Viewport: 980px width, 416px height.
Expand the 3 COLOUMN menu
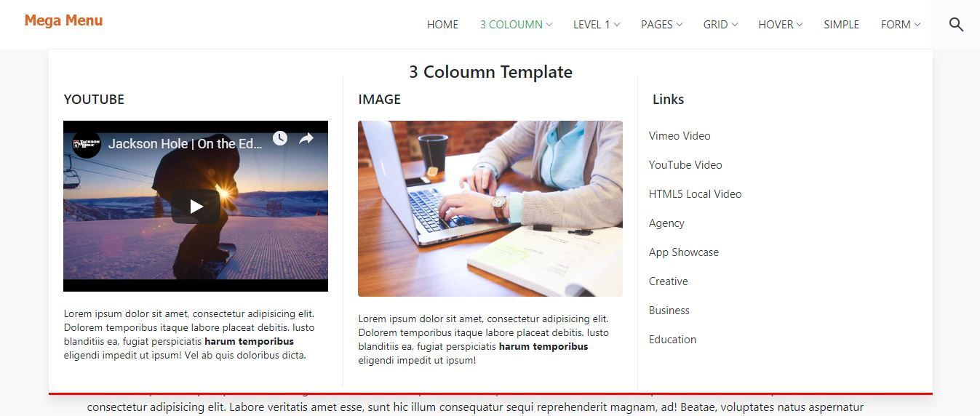coord(516,25)
